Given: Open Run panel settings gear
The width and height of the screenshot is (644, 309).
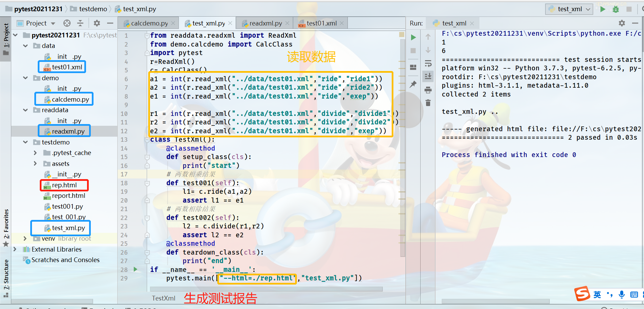Looking at the screenshot, I should tap(622, 23).
